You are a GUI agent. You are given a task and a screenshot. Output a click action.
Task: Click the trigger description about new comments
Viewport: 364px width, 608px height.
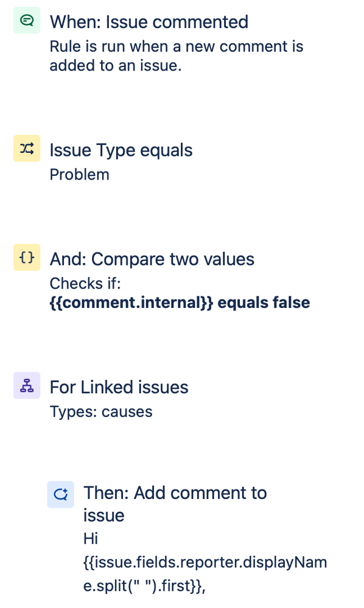pyautogui.click(x=177, y=55)
